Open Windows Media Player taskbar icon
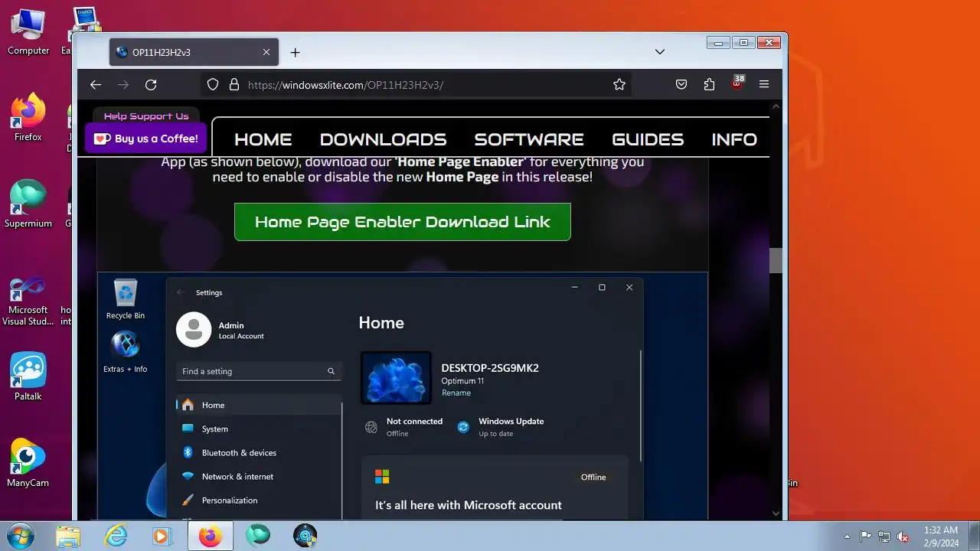Viewport: 980px width, 551px height. pos(162,536)
